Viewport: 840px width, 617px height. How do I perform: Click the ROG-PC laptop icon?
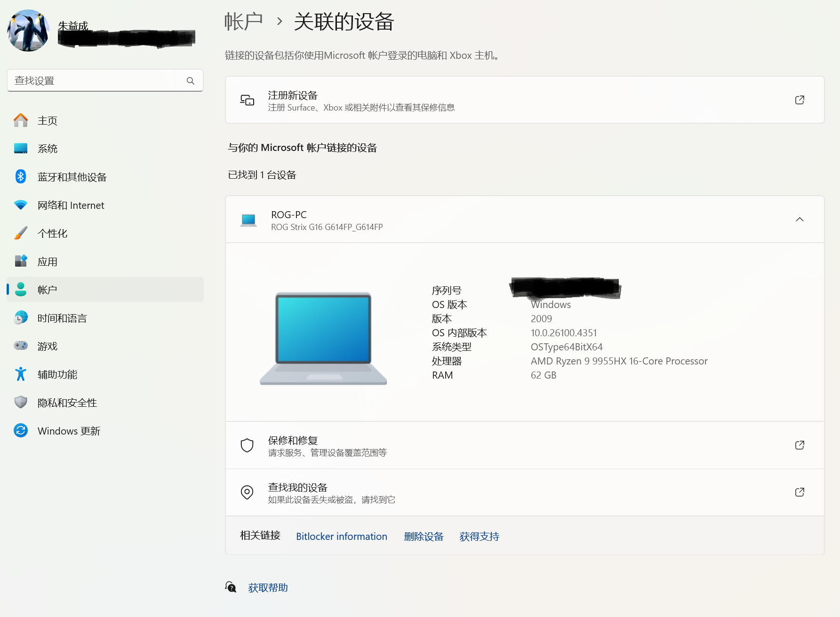[248, 220]
